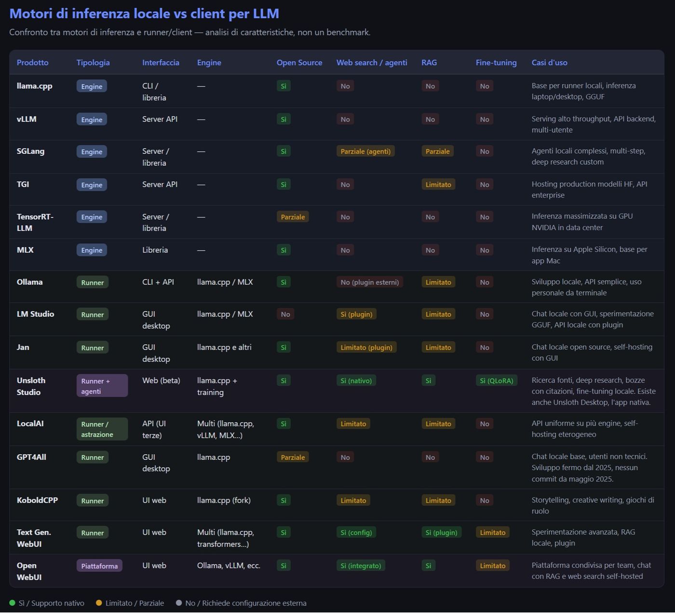Select the "llama.cpp (fork)" engine cell
675x616 pixels.
[x=224, y=500]
